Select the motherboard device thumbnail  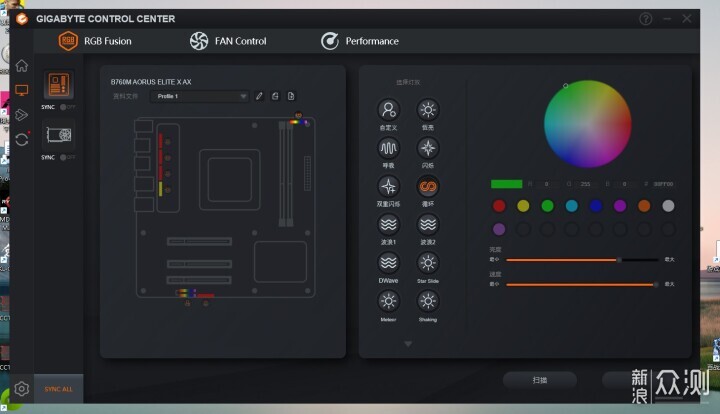[59, 85]
